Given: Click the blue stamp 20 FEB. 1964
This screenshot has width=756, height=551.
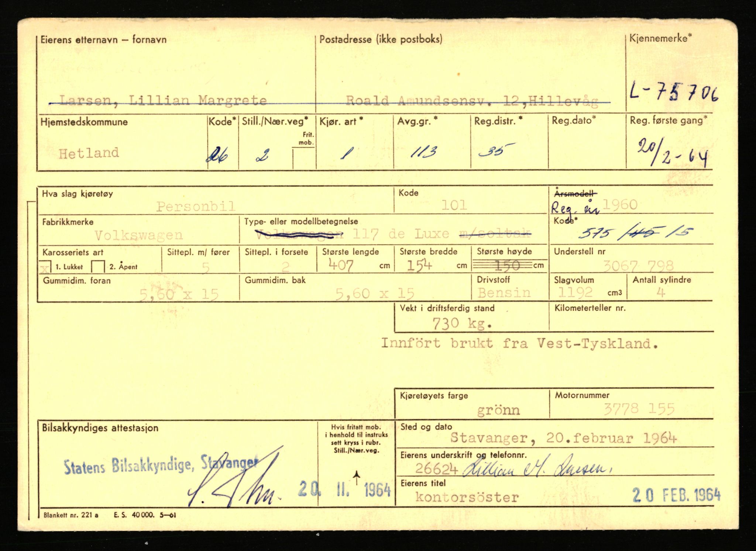Looking at the screenshot, I should click(x=676, y=495).
